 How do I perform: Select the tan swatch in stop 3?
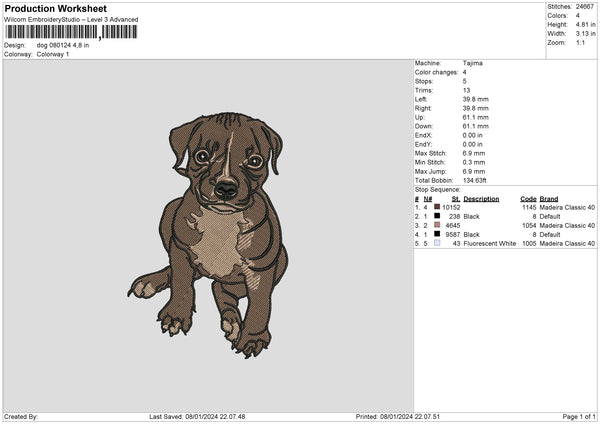(x=437, y=225)
